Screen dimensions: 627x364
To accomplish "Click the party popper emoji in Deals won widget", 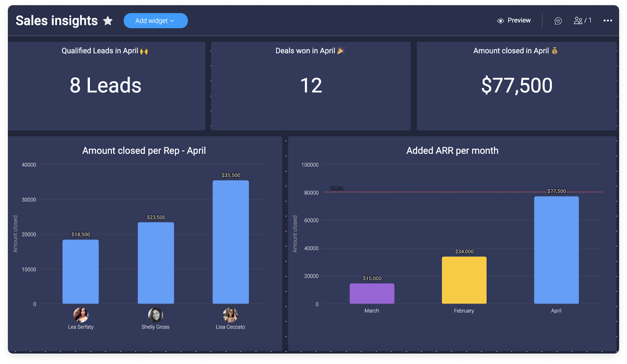I will coord(340,50).
